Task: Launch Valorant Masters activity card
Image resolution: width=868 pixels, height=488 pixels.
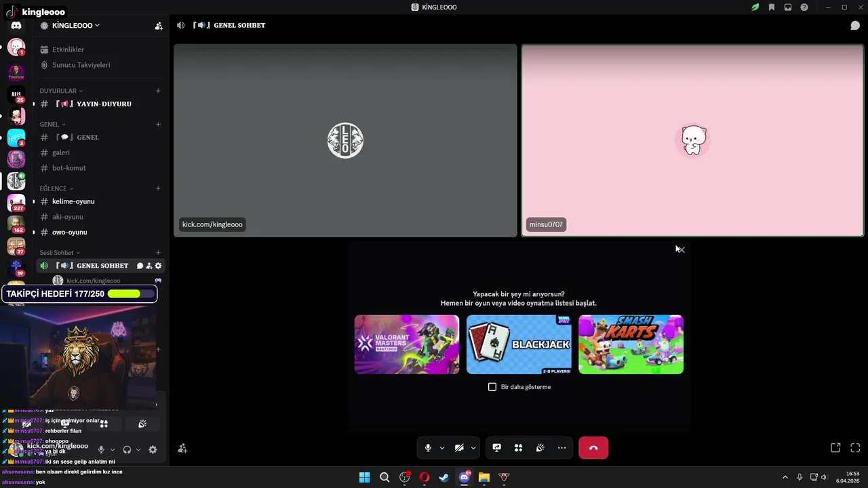Action: click(x=407, y=344)
